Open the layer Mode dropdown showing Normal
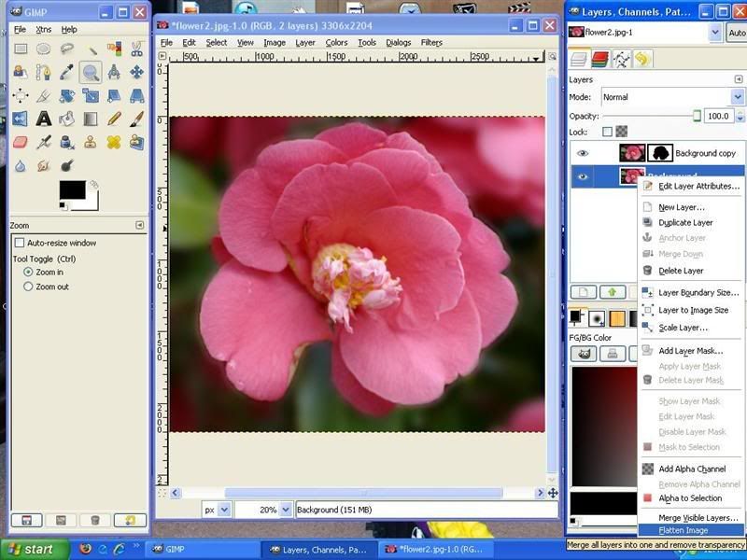The width and height of the screenshot is (747, 560). [x=672, y=97]
